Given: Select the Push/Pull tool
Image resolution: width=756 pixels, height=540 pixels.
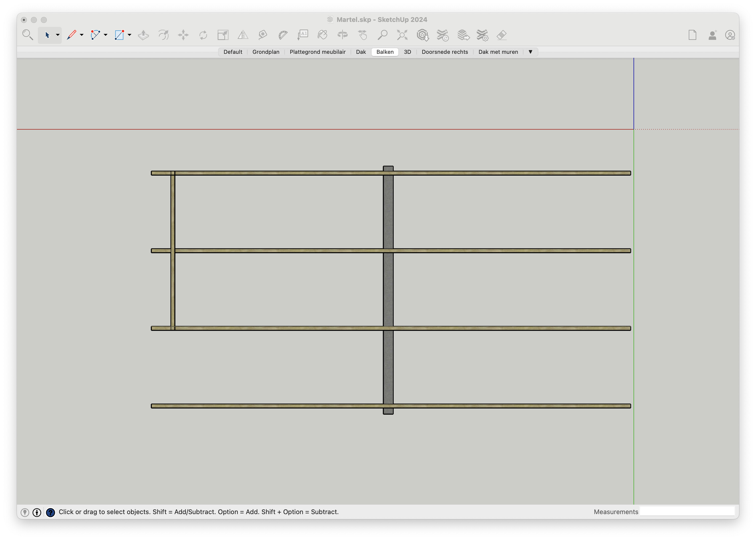Looking at the screenshot, I should pos(143,35).
